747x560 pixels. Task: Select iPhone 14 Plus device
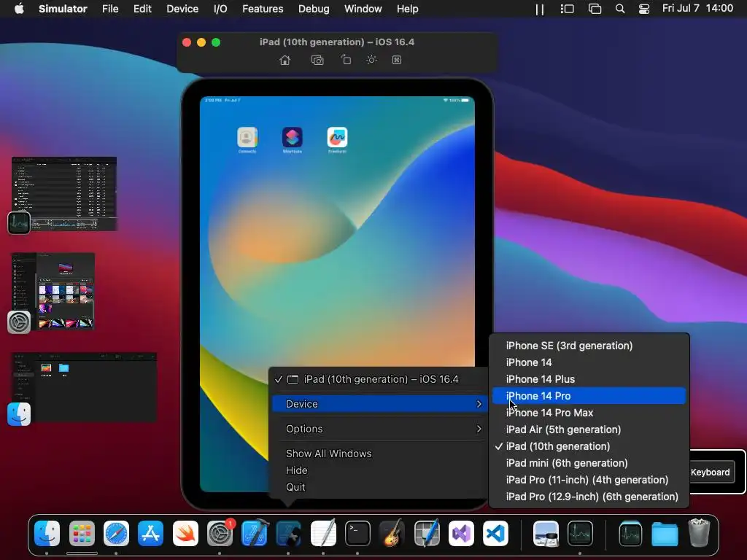coord(589,379)
